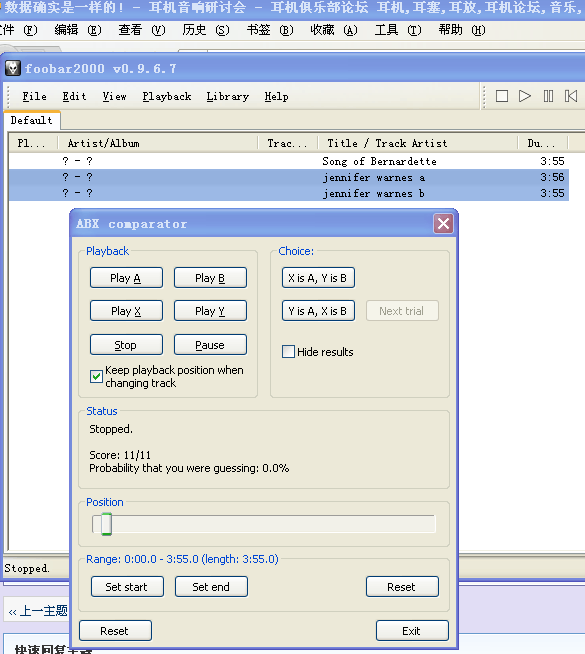Screen dimensions: 585x654
Task: Click the foobar2000 Pause toolbar icon
Action: tap(548, 96)
